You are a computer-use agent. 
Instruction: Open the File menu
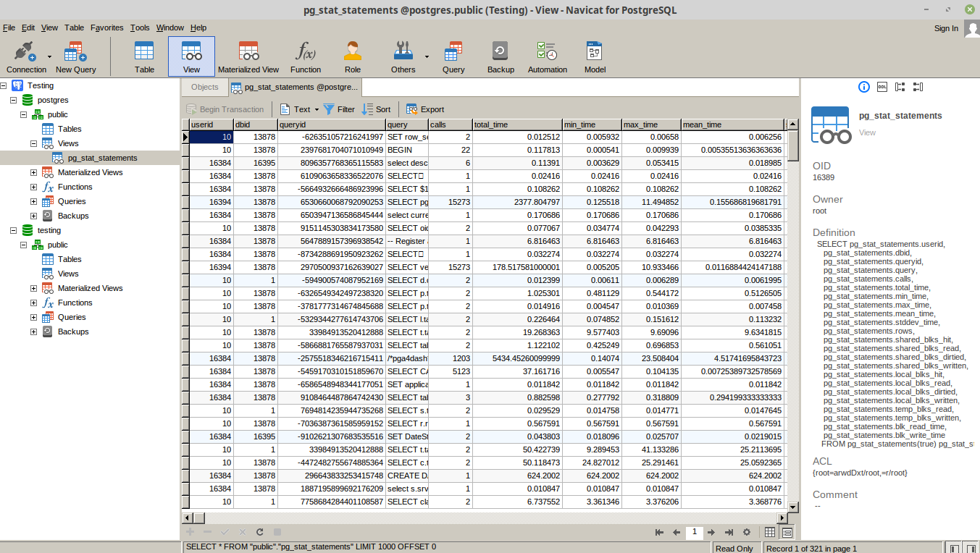(9, 28)
